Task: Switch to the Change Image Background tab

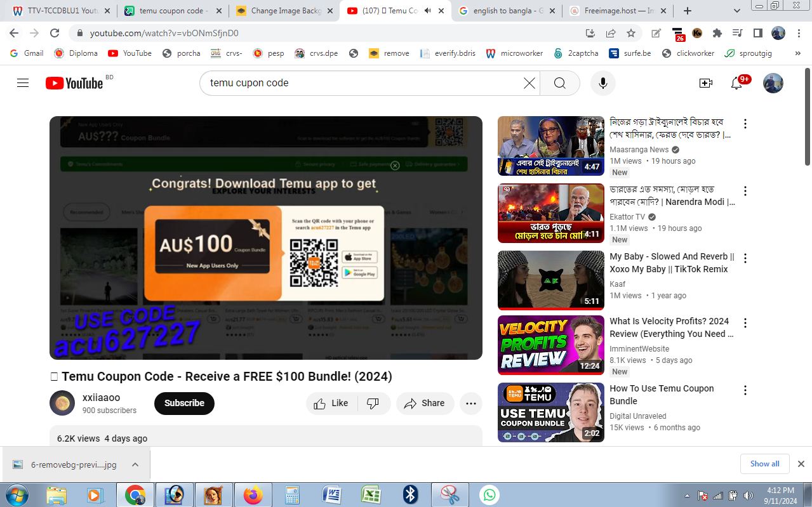Action: click(284, 11)
